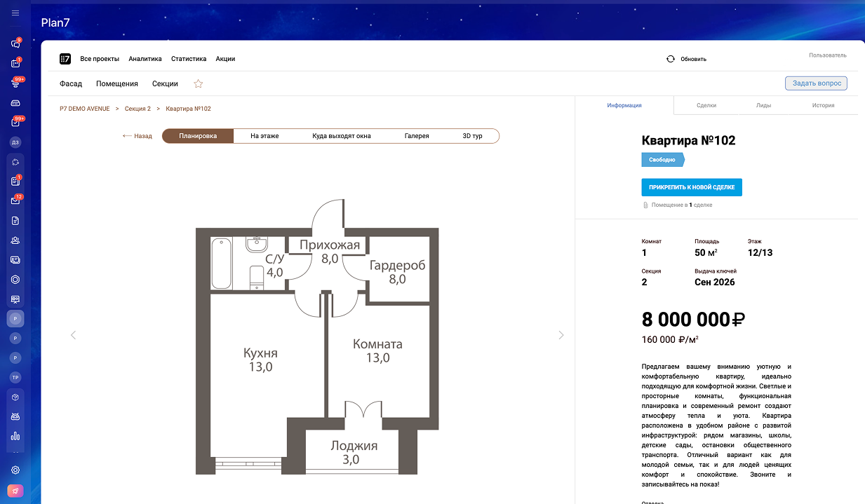The width and height of the screenshot is (865, 504).
Task: Click the Пользователь label at top right
Action: pos(828,55)
